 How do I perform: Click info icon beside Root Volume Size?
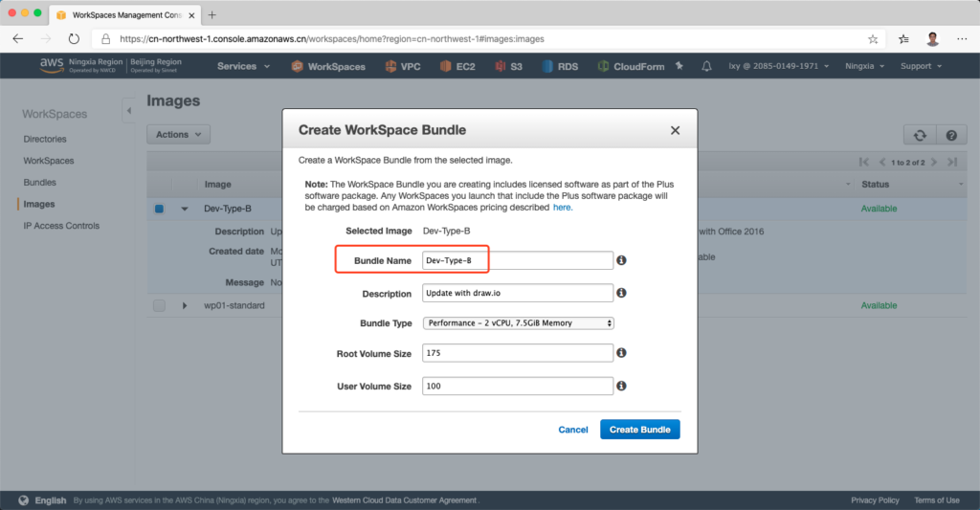click(x=621, y=353)
